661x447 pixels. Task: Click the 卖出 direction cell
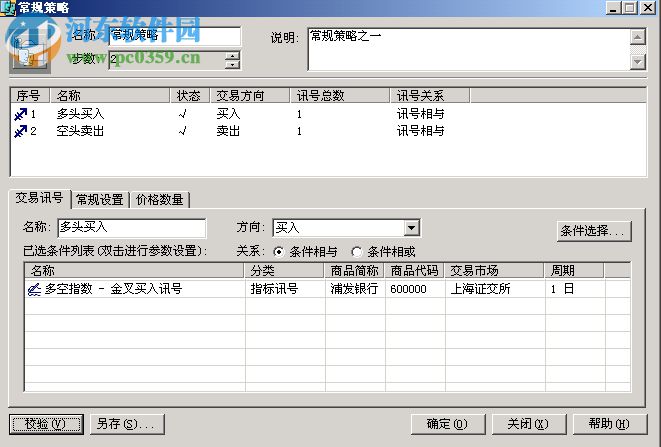(228, 132)
